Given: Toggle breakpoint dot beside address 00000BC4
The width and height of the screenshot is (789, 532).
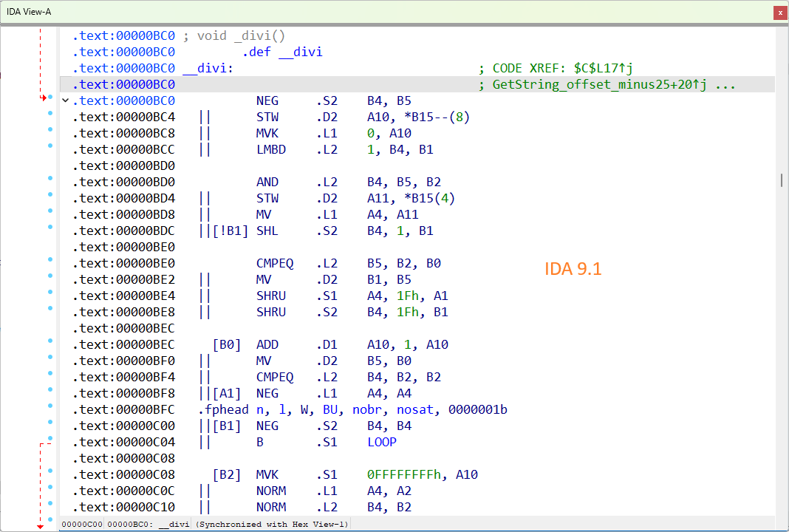Looking at the screenshot, I should coord(50,113).
